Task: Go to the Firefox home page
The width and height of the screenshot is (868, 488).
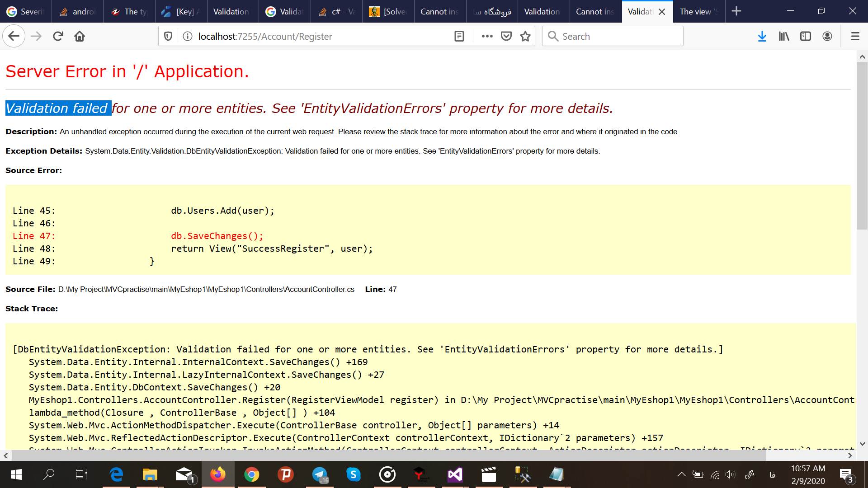Action: click(80, 36)
